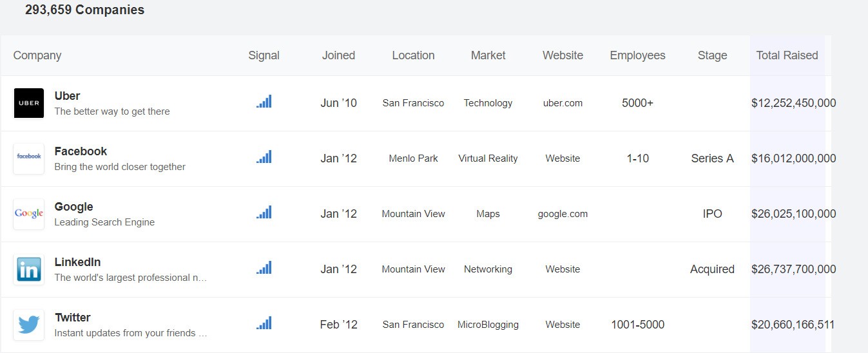Click Jun '10 joined date

point(339,103)
